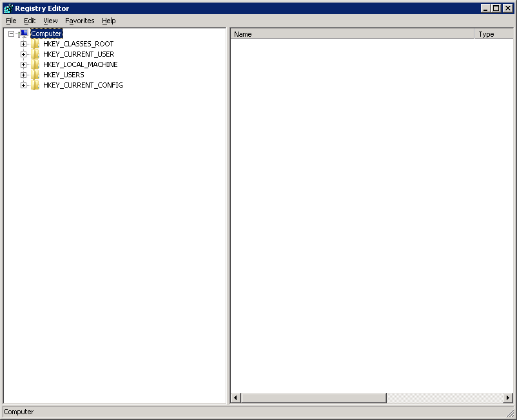Click the HKEY_USERS folder icon
This screenshot has height=420, width=517.
[x=35, y=75]
